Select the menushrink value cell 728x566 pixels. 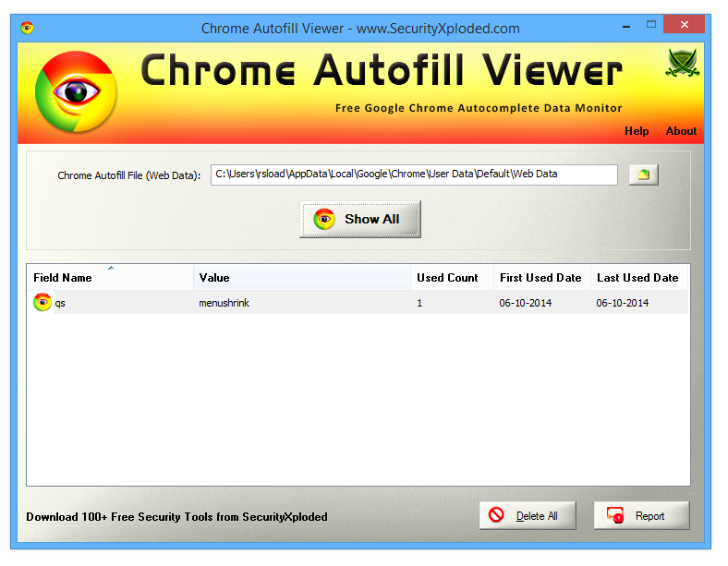[x=224, y=303]
